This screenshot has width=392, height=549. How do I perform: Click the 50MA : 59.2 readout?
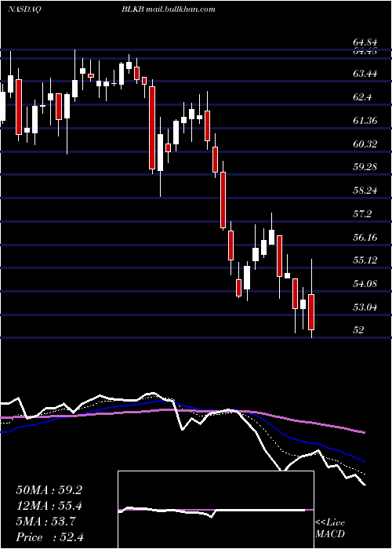click(x=49, y=490)
